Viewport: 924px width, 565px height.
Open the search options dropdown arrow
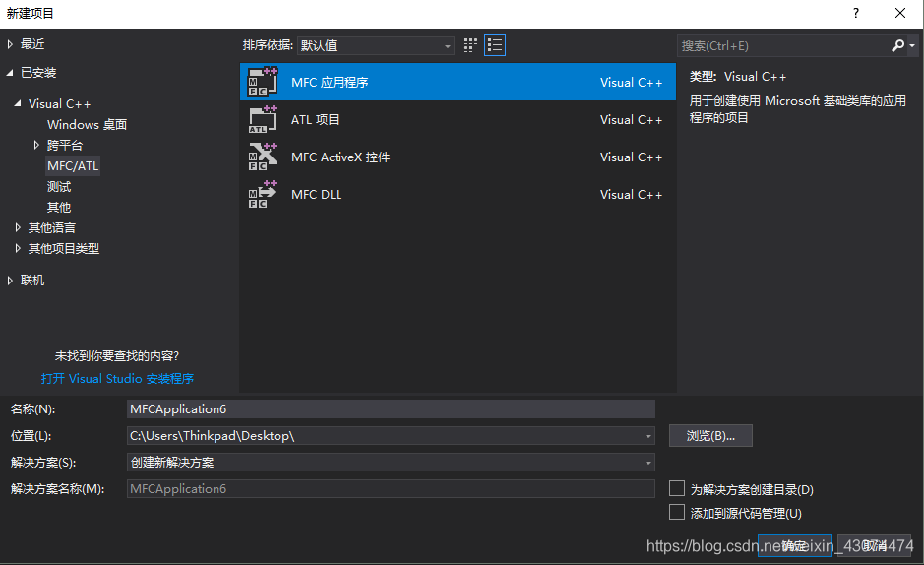coord(912,45)
